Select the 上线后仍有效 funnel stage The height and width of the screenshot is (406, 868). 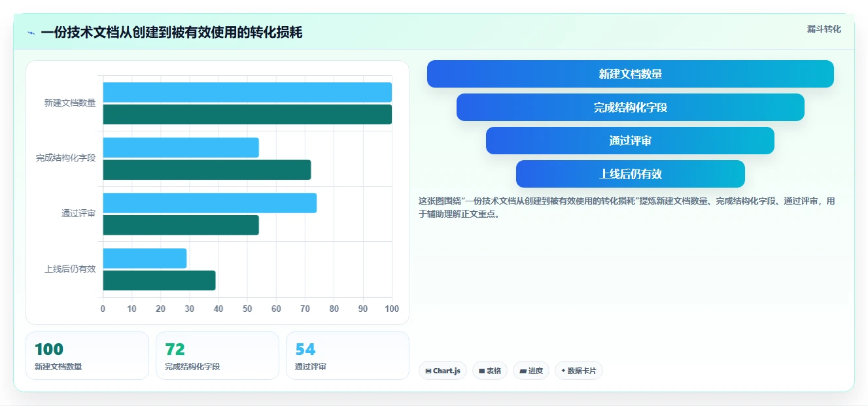[630, 174]
